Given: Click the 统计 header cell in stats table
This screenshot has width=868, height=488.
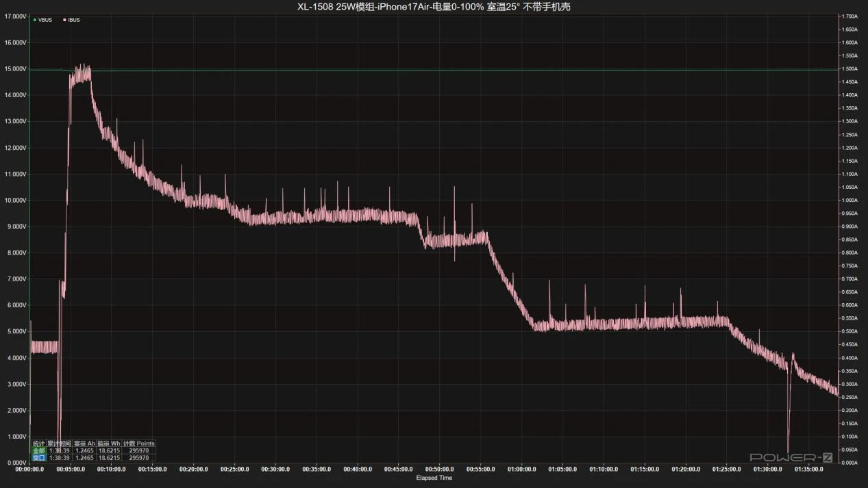Looking at the screenshot, I should (38, 444).
